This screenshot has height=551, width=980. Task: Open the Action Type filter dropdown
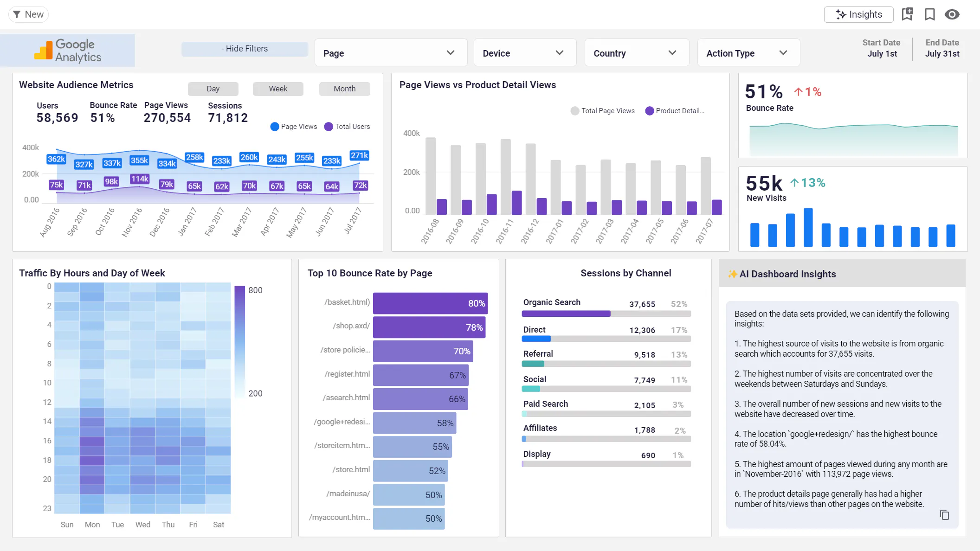tap(748, 53)
